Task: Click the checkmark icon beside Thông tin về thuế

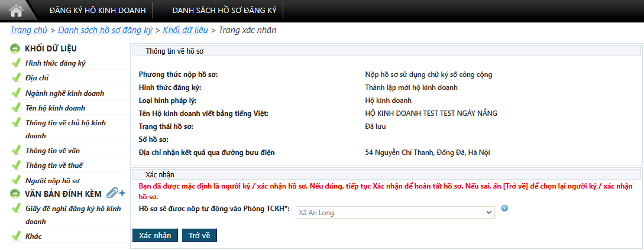Action: click(x=16, y=165)
